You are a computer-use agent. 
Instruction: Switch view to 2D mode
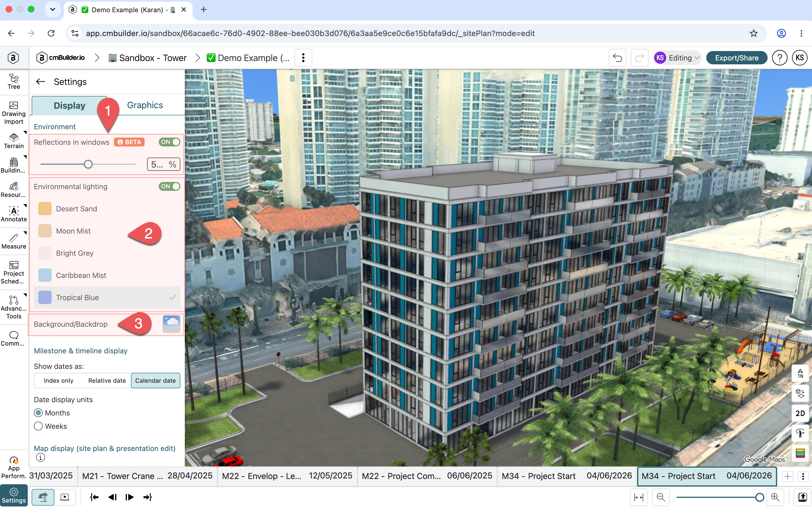click(800, 413)
